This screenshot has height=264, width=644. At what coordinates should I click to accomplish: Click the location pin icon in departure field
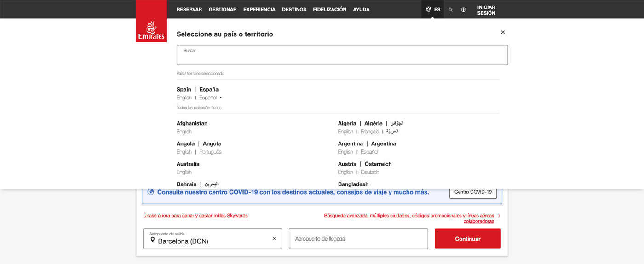coord(153,240)
